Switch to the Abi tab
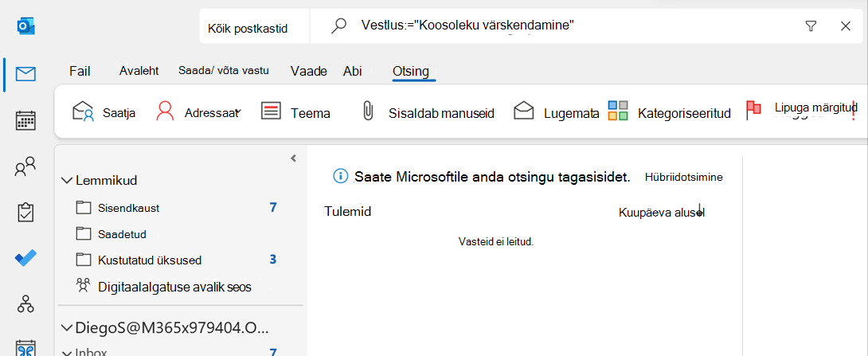The height and width of the screenshot is (356, 868). point(353,71)
